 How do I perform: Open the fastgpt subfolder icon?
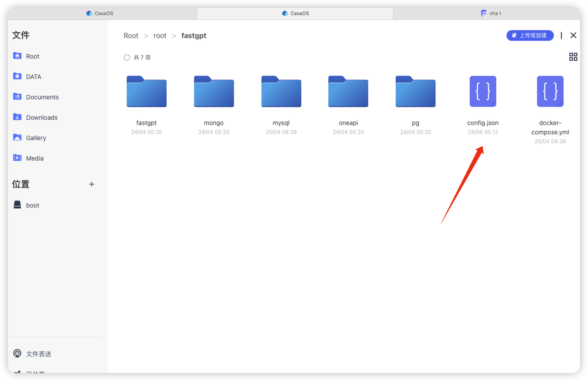coord(147,91)
